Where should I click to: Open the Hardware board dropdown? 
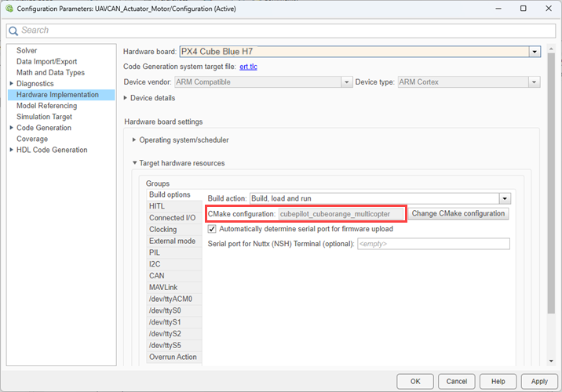click(535, 52)
